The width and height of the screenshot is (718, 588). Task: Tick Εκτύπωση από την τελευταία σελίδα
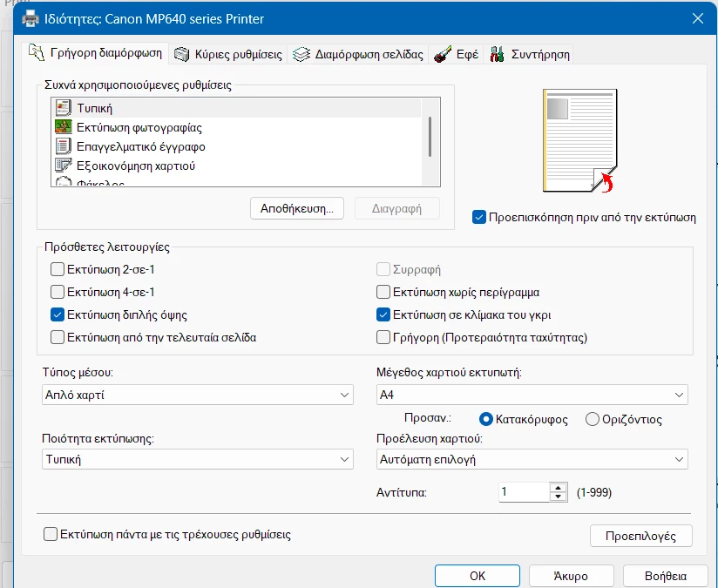pos(58,337)
